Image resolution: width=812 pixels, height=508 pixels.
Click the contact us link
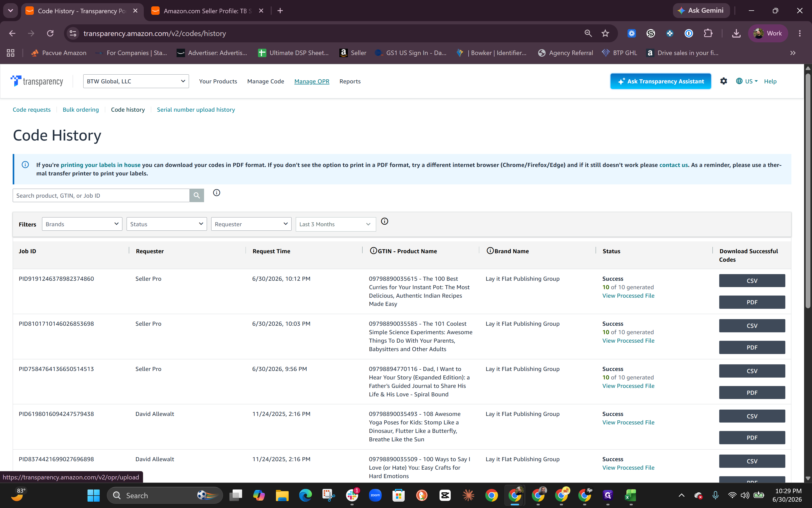click(673, 165)
